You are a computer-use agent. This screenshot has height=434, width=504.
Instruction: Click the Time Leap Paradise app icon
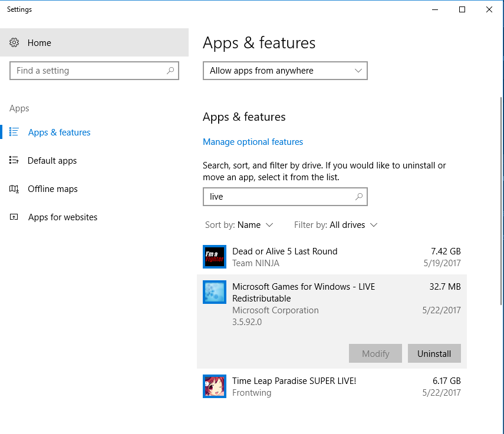(x=214, y=386)
